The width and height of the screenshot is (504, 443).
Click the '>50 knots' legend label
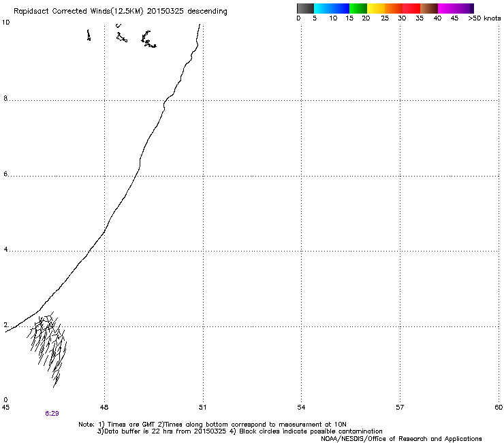click(484, 18)
